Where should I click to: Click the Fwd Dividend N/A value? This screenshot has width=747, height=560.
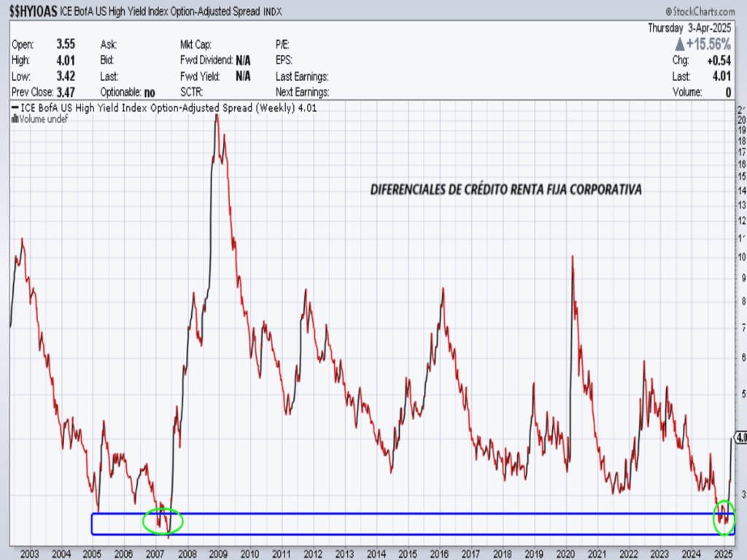243,60
